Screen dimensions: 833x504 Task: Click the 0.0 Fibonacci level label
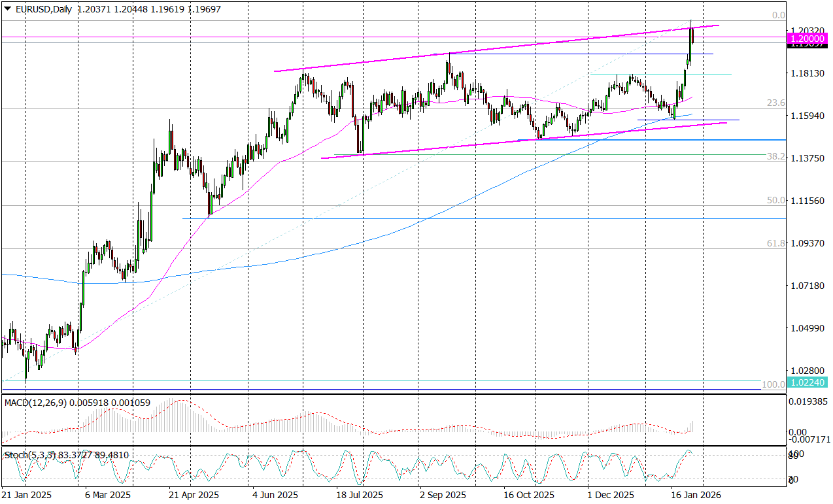(778, 15)
